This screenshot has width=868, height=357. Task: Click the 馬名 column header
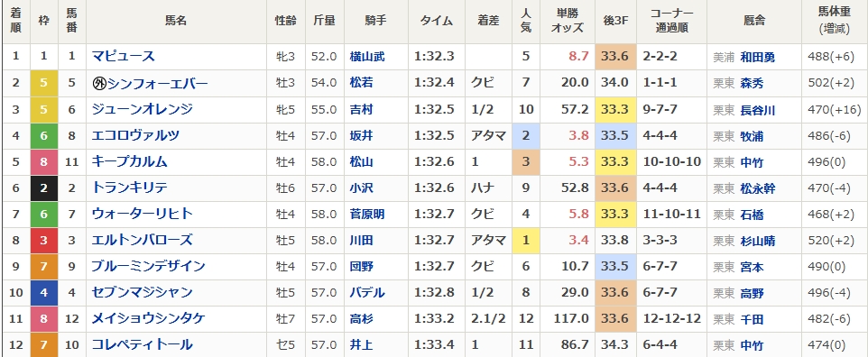(x=176, y=21)
